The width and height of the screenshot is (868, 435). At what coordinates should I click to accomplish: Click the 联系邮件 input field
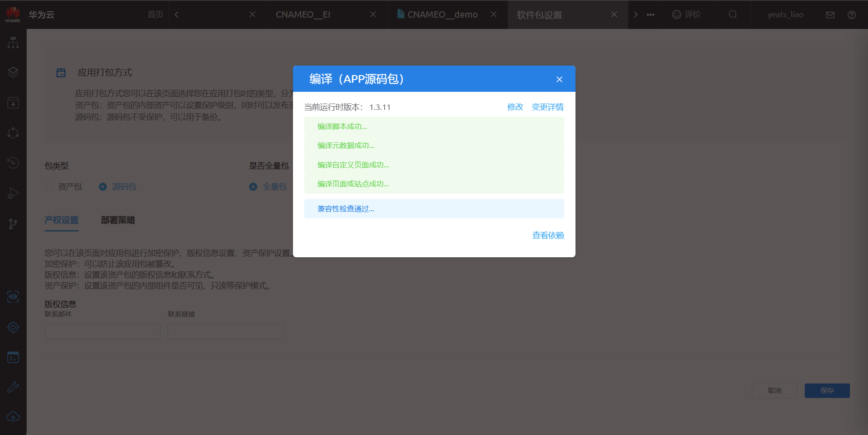tap(103, 331)
